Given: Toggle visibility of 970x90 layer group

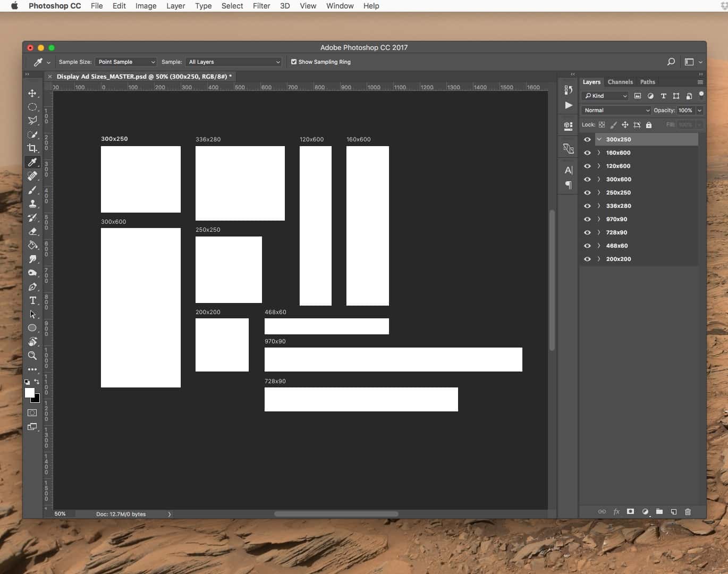Looking at the screenshot, I should pyautogui.click(x=587, y=219).
